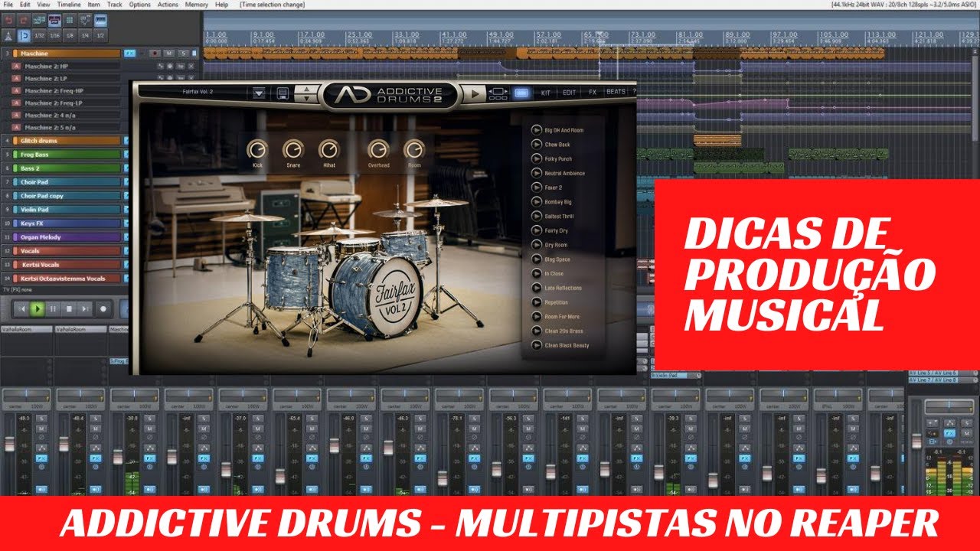Click the Undo icon in REAPER toolbar

coord(8,20)
